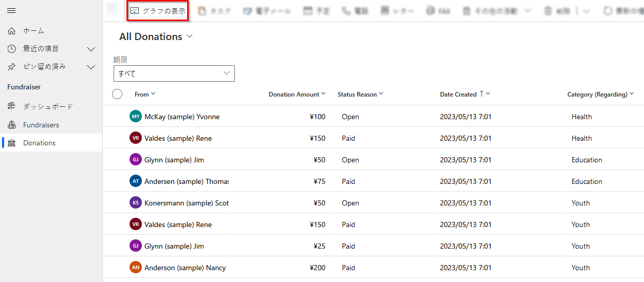Click the AN avatar for Anderson Nancy

click(136, 268)
